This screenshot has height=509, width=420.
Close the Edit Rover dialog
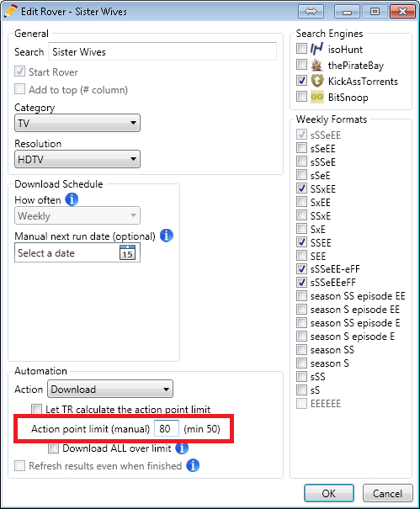[x=403, y=12]
